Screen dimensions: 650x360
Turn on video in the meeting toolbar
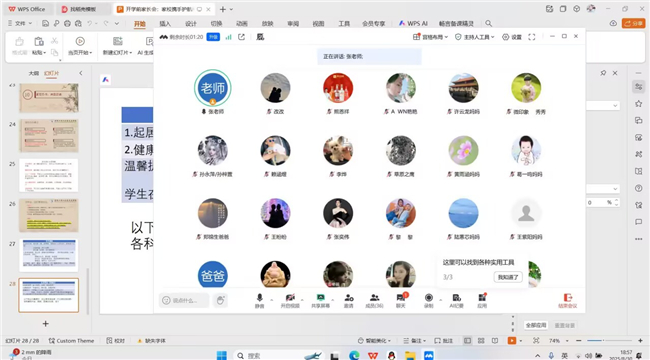pyautogui.click(x=290, y=300)
